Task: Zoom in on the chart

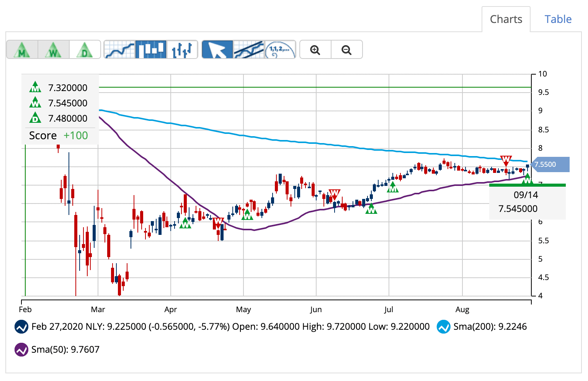Action: [315, 50]
